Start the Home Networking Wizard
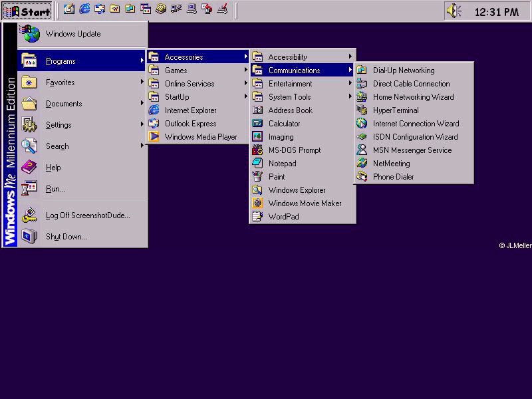The image size is (532, 399). tap(414, 96)
